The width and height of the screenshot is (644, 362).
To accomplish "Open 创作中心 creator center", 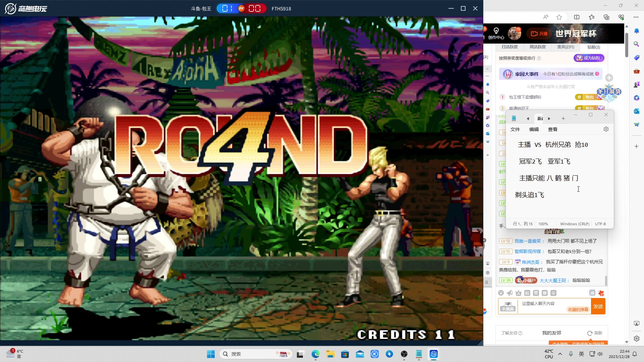I will point(496,34).
